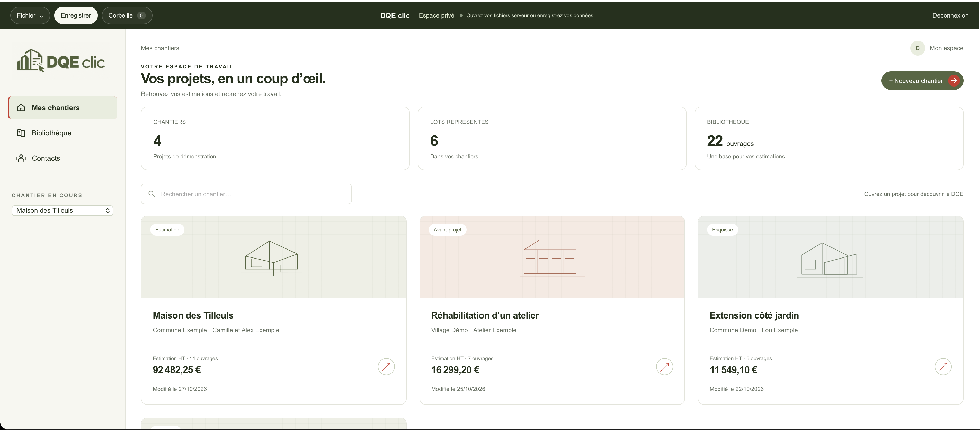Click the 92 482,25 € estimation amount
Image resolution: width=980 pixels, height=430 pixels.
click(x=176, y=370)
